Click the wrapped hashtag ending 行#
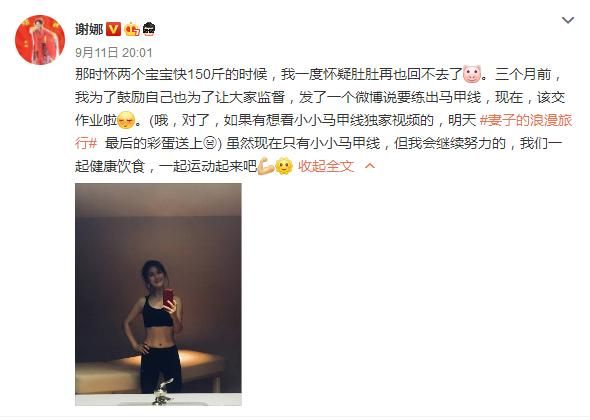This screenshot has width=590, height=420. click(x=86, y=143)
